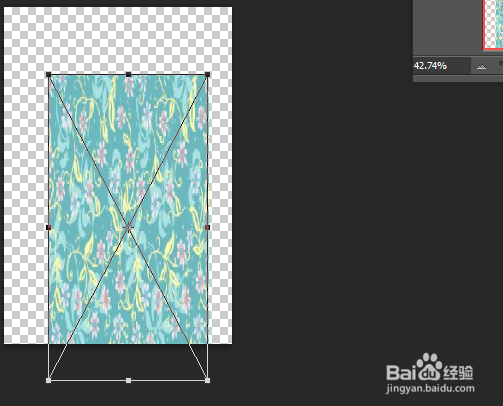Image resolution: width=503 pixels, height=406 pixels.
Task: Click the top-center transform handle
Action: [128, 74]
